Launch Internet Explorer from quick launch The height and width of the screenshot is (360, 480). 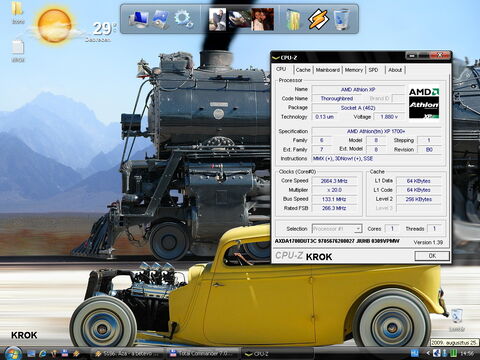click(x=43, y=353)
